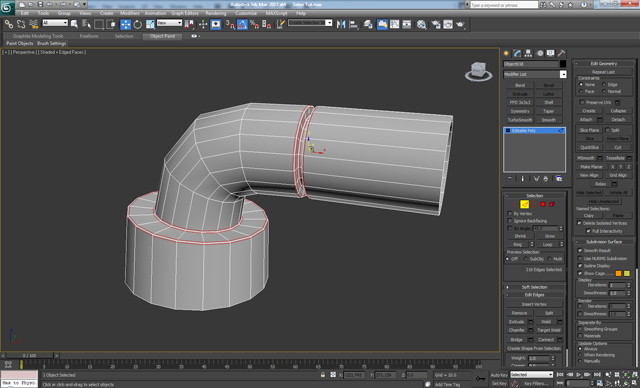This screenshot has height=388, width=640.
Task: Click the TurboSmooth modifier button
Action: point(520,120)
